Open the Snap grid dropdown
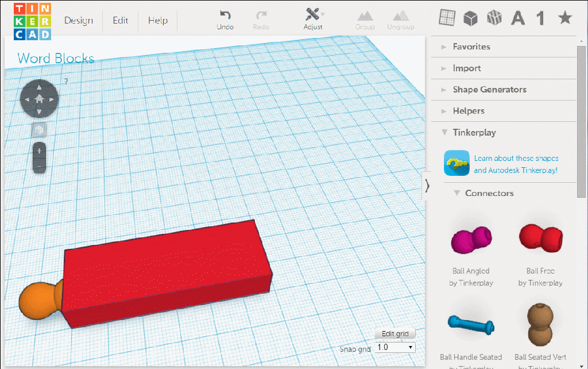 [x=395, y=348]
